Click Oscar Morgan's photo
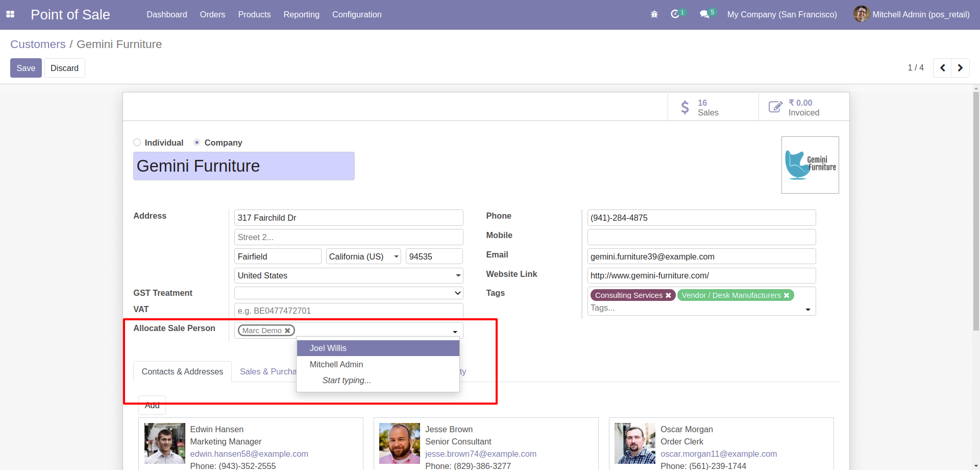 click(x=635, y=443)
